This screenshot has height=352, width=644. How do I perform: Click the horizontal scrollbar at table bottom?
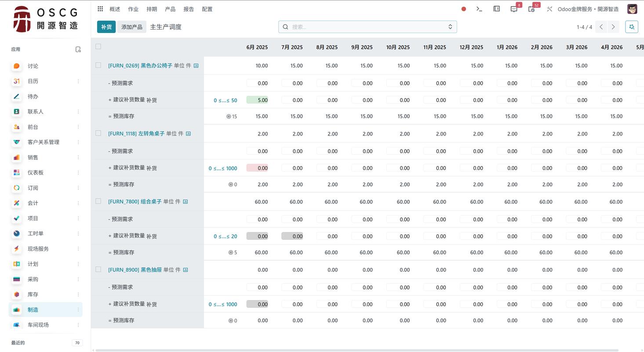(357, 350)
